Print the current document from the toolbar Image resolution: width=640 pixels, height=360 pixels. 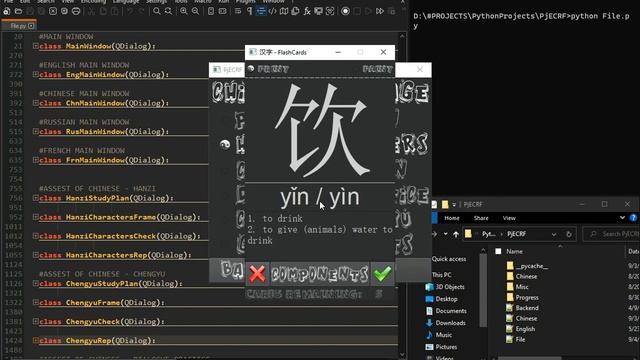[76, 11]
